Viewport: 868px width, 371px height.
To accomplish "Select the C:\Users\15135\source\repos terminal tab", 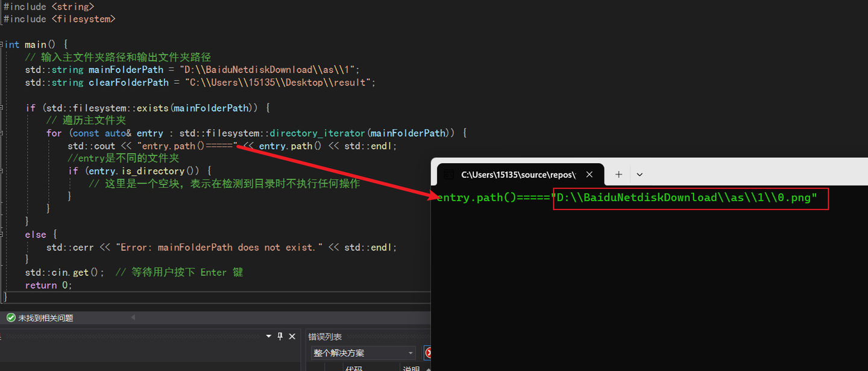I will click(x=518, y=174).
